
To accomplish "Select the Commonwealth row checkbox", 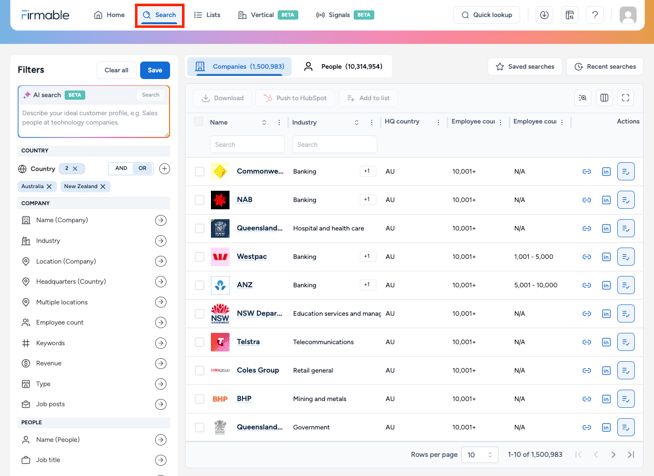I will pyautogui.click(x=199, y=171).
